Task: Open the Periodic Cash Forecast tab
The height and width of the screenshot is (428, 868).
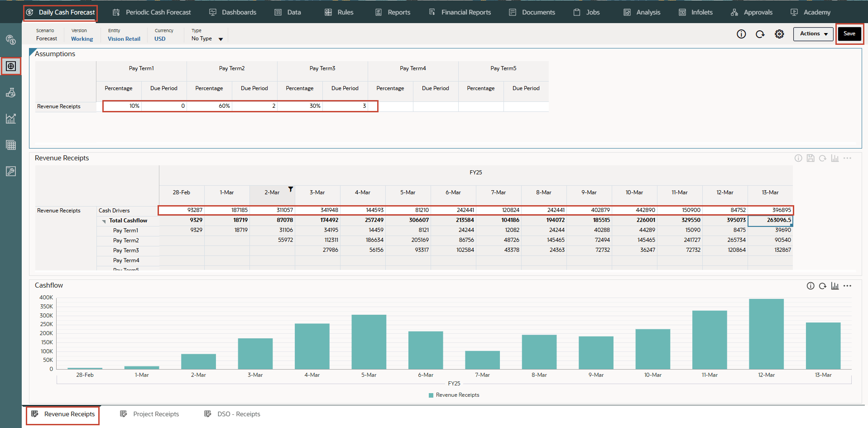Action: (152, 12)
